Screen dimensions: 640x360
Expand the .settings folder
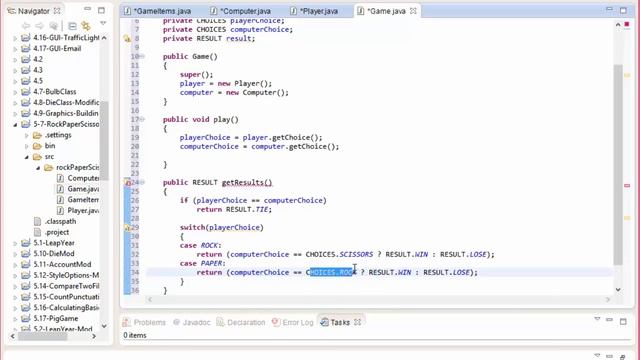(27, 135)
